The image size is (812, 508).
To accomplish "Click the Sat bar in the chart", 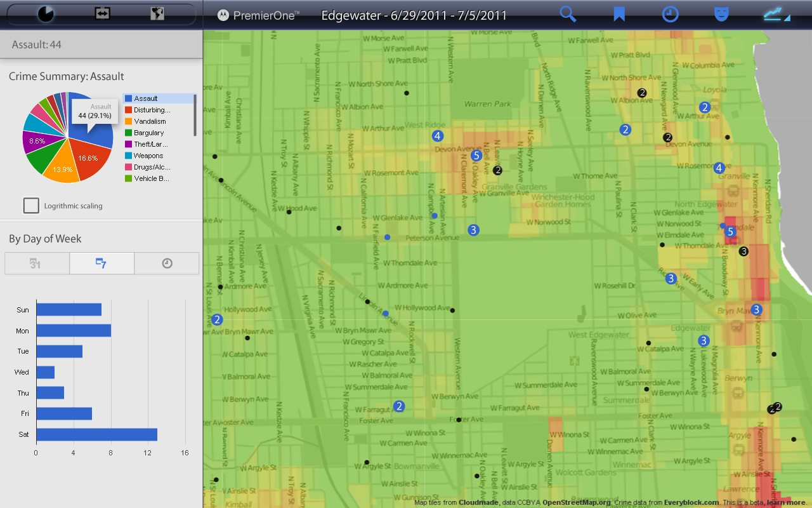I will pyautogui.click(x=96, y=435).
